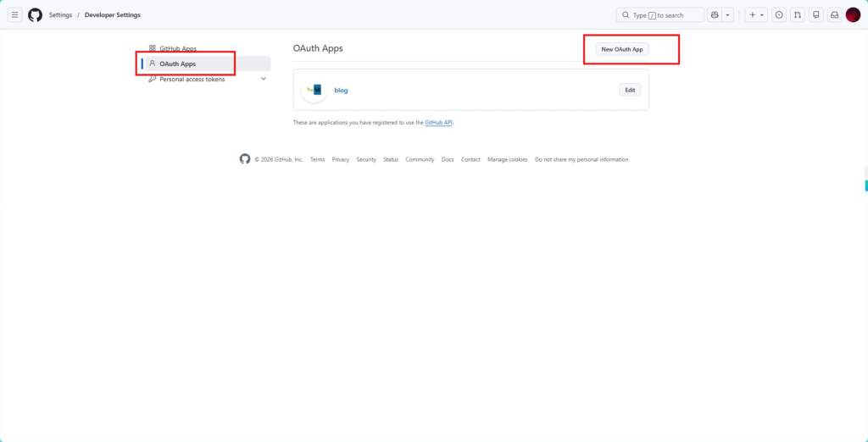Open the Repositories icon in header
Screen dimensions: 868x442
(x=816, y=15)
